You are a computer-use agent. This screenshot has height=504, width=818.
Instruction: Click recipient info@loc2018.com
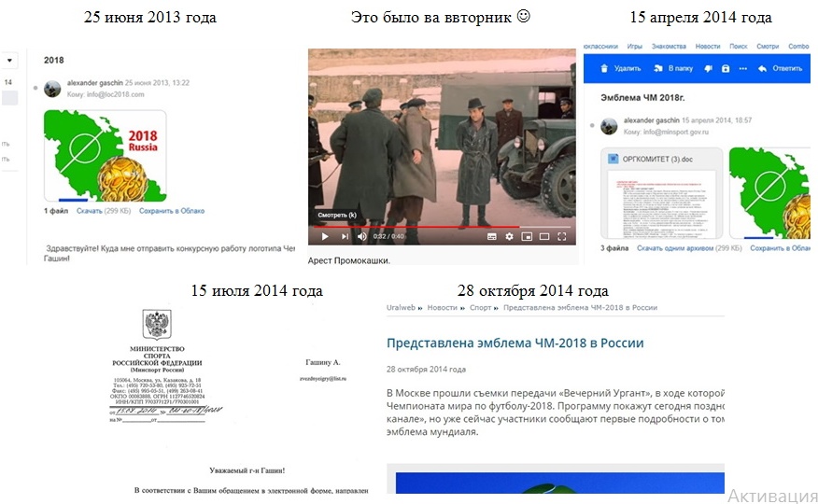[115, 94]
